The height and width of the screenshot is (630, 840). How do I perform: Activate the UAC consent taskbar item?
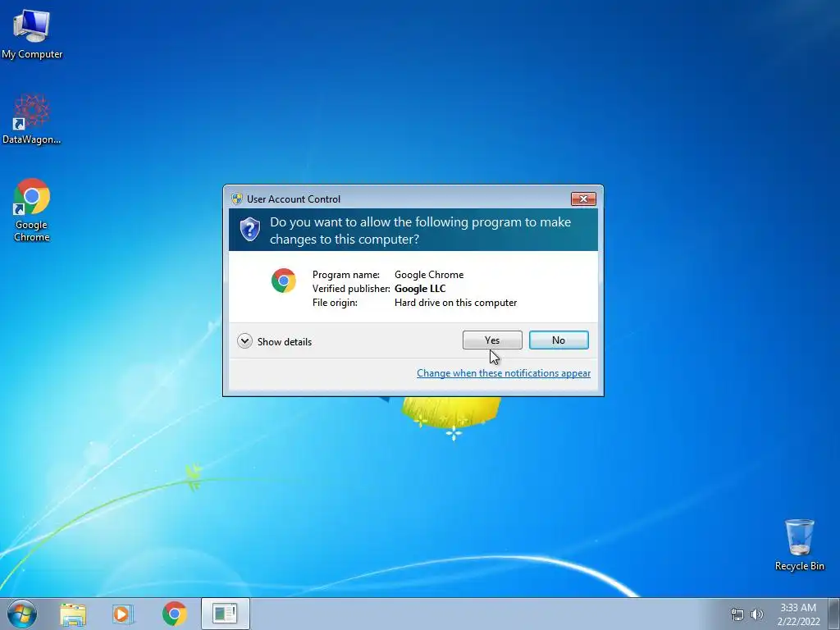tap(225, 614)
